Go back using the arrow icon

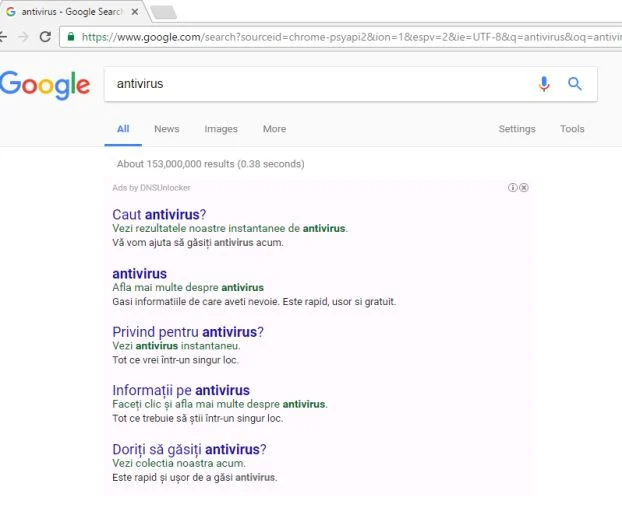coord(3,37)
